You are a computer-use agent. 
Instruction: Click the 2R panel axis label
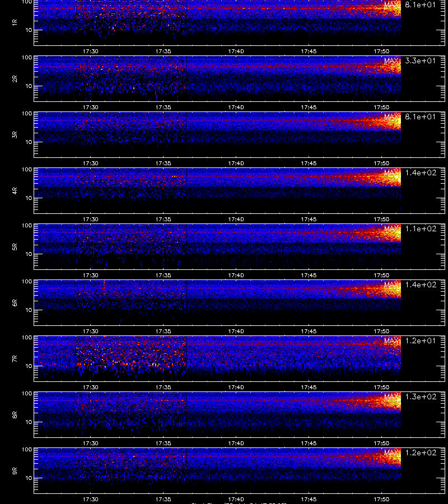coord(15,79)
